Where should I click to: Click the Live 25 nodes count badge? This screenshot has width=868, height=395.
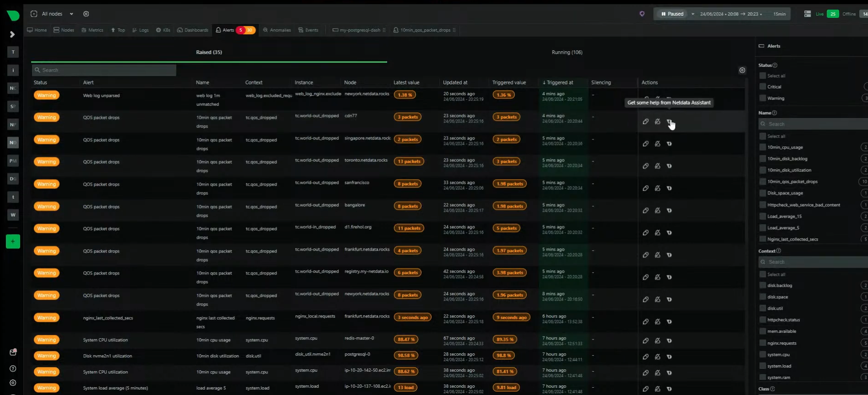(x=833, y=14)
